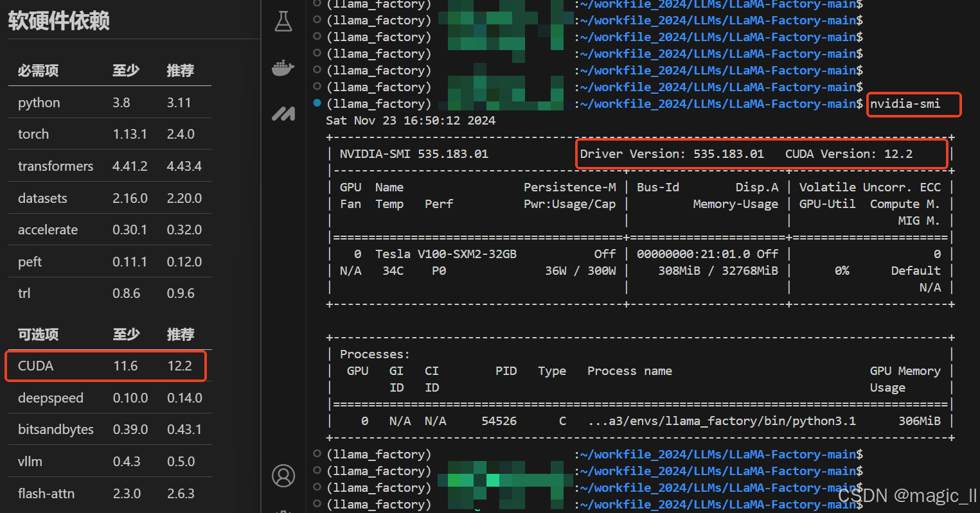Viewport: 980px width, 513px height.
Task: Click GPU name Tesla V100-SXM2-32GB
Action: [446, 254]
